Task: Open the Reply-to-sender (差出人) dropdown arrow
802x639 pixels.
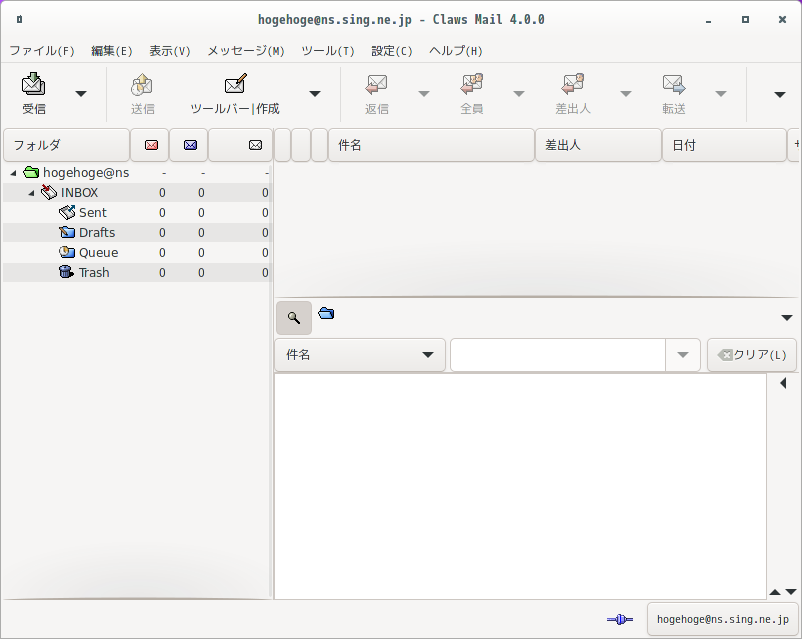Action: (626, 94)
